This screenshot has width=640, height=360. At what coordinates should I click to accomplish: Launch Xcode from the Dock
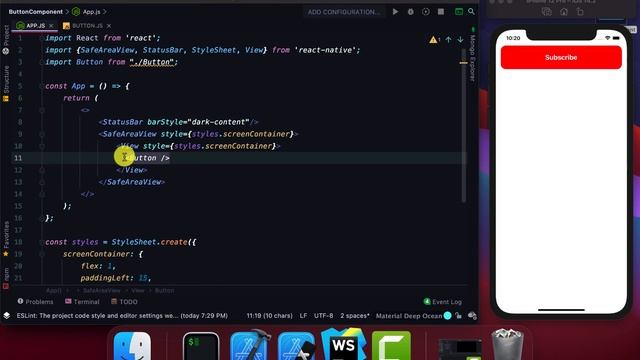(250, 345)
